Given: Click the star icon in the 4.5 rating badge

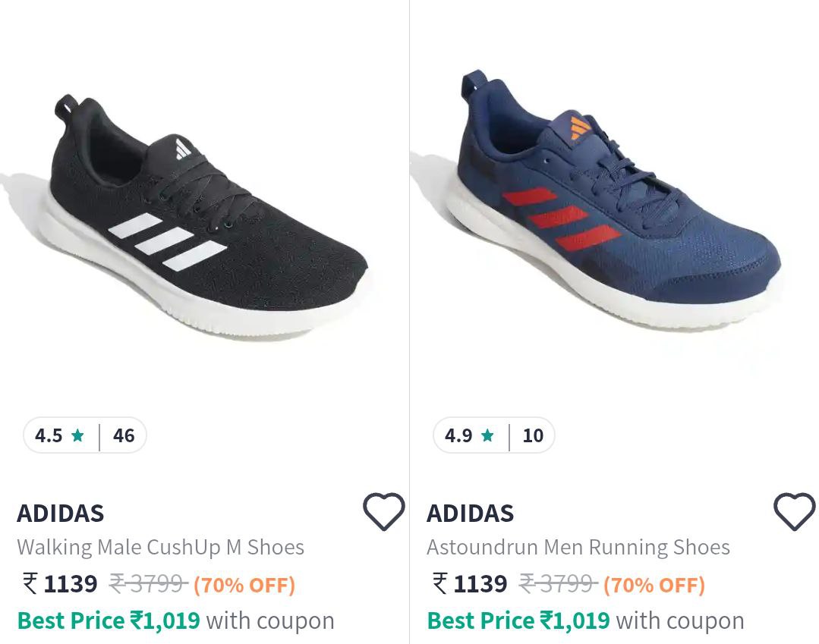Looking at the screenshot, I should pyautogui.click(x=75, y=435).
